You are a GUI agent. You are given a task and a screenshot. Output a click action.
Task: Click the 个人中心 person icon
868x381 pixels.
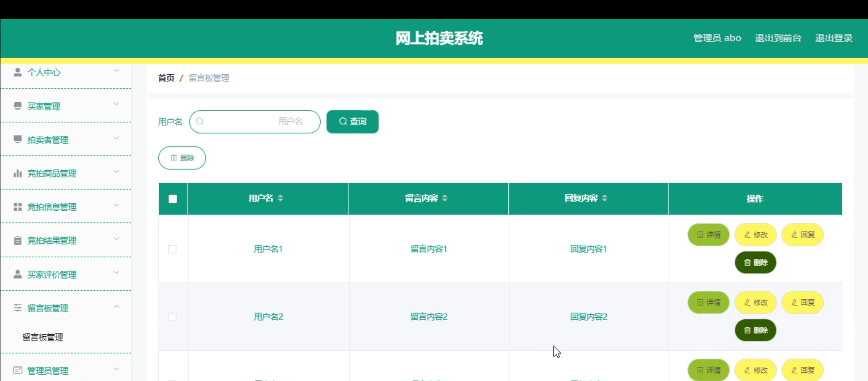18,72
